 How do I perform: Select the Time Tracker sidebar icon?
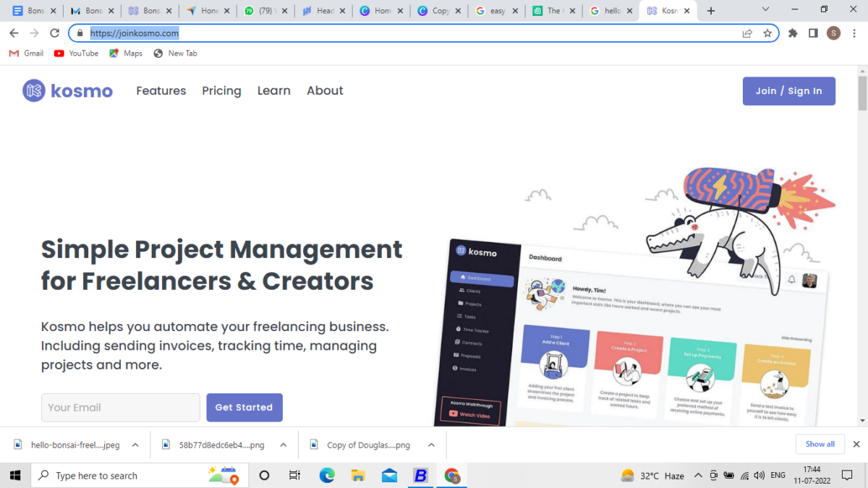click(458, 328)
